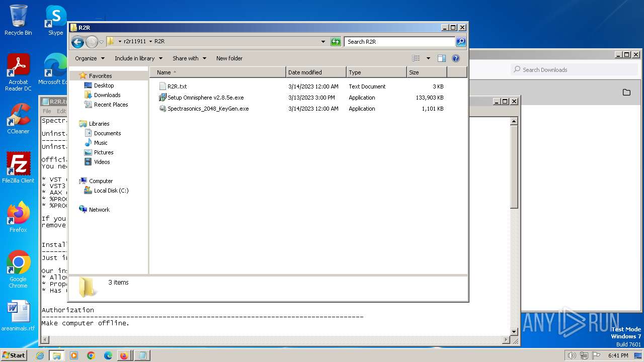Select Documents library in navigation pane
The height and width of the screenshot is (362, 644).
tap(107, 133)
